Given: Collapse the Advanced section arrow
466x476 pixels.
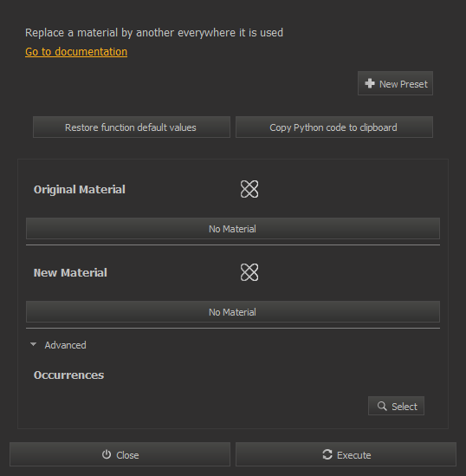Looking at the screenshot, I should (34, 344).
